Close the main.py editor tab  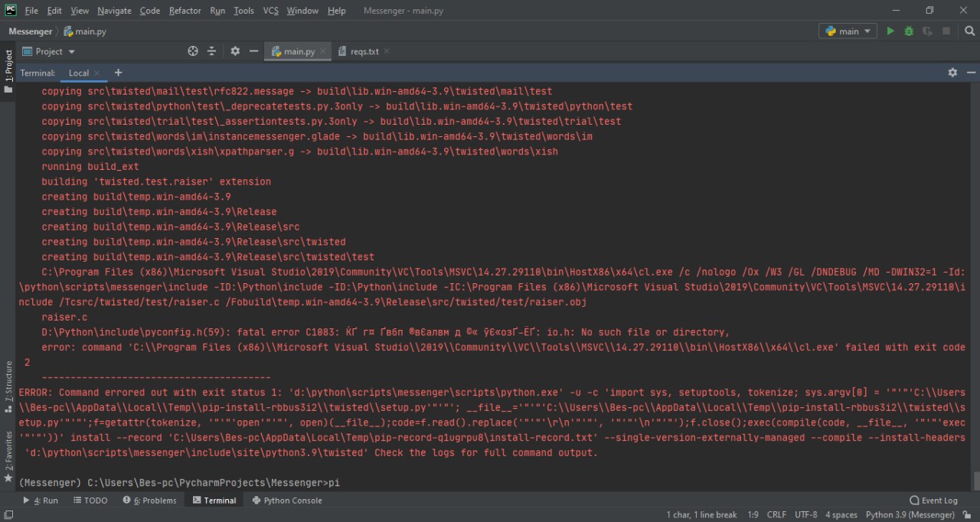click(323, 51)
